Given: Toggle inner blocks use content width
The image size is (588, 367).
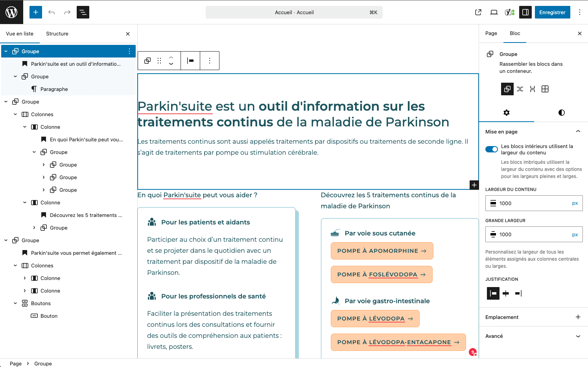Looking at the screenshot, I should (492, 149).
